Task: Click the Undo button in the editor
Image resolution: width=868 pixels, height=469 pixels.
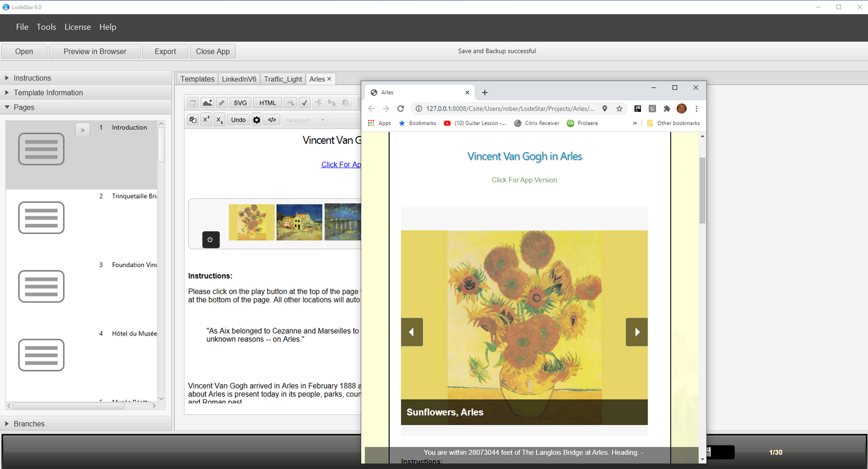Action: [x=238, y=120]
